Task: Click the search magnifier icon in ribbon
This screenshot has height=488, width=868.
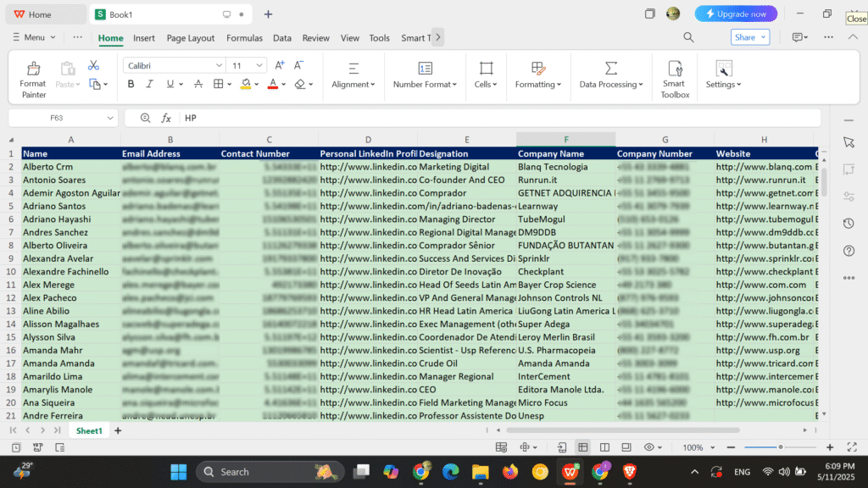Action: coord(688,37)
